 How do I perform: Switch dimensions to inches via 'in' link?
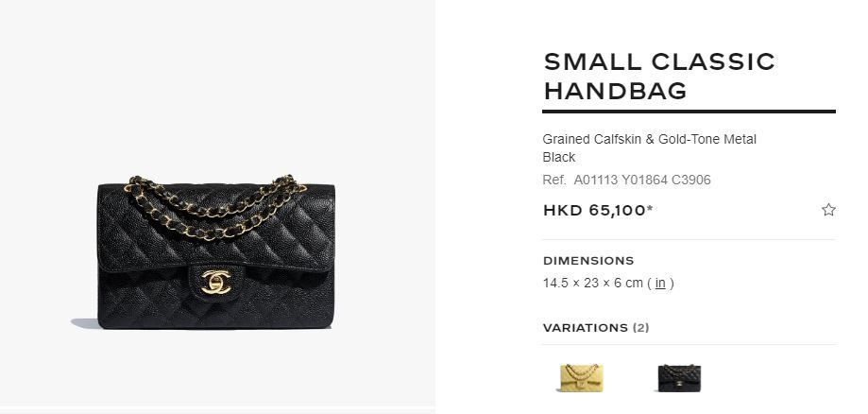pos(660,284)
